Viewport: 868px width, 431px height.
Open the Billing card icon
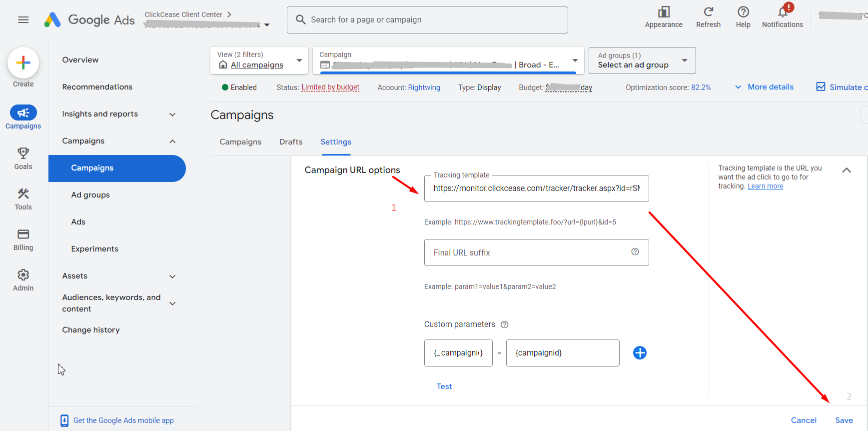coord(23,234)
